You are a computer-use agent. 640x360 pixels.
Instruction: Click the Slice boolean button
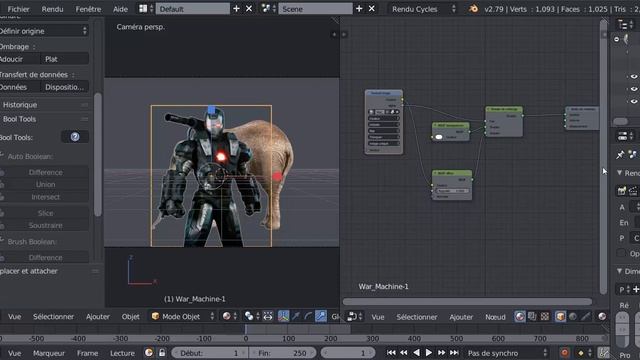coord(45,213)
